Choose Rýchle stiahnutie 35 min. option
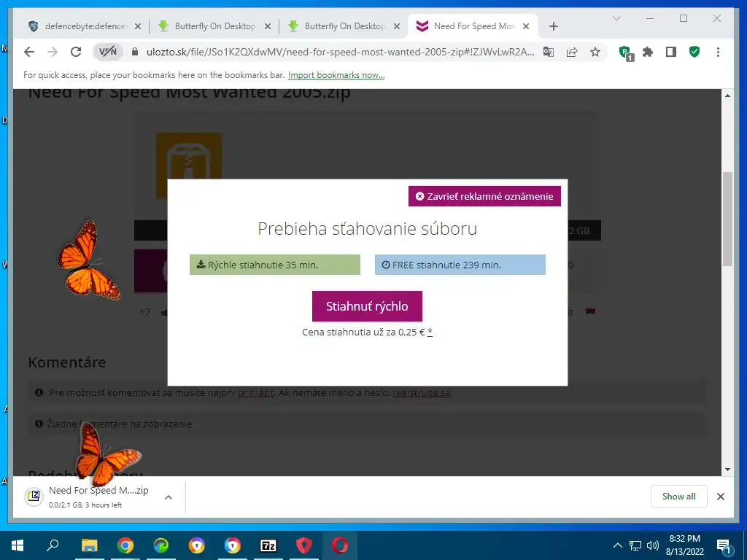The width and height of the screenshot is (747, 560). pos(275,265)
